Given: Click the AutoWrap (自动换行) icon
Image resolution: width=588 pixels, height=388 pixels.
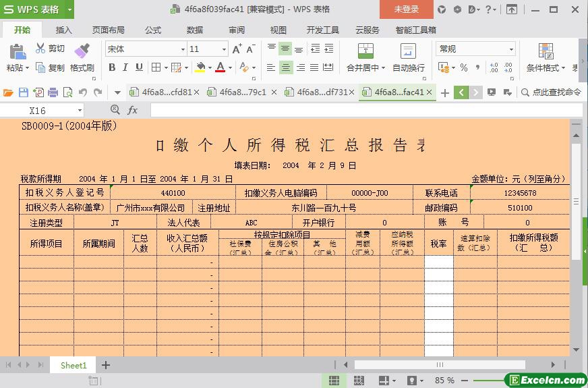Looking at the screenshot, I should [x=408, y=51].
